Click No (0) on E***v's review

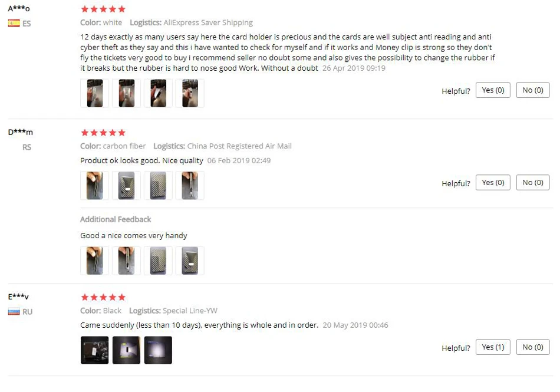(x=532, y=347)
